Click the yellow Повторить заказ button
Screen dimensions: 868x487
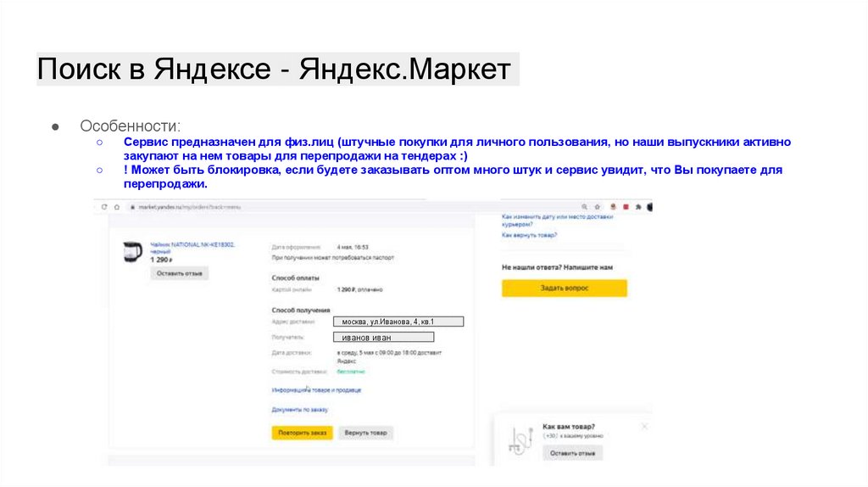click(x=303, y=433)
